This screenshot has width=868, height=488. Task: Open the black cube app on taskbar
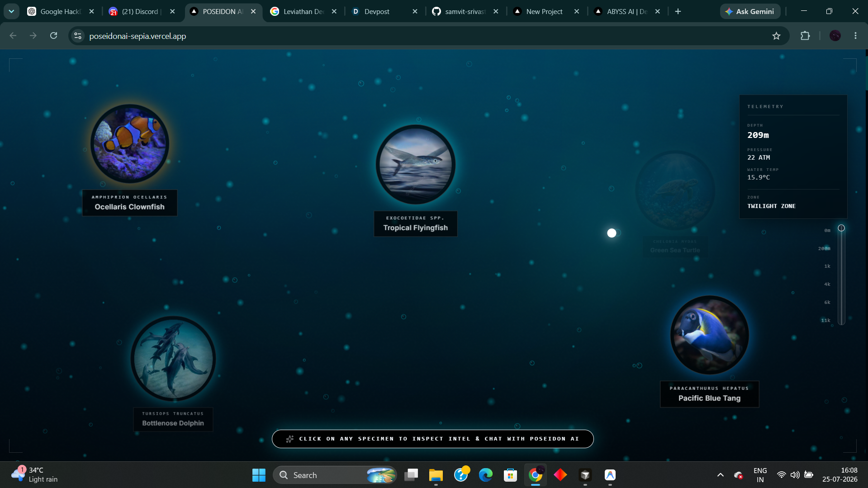coord(585,475)
